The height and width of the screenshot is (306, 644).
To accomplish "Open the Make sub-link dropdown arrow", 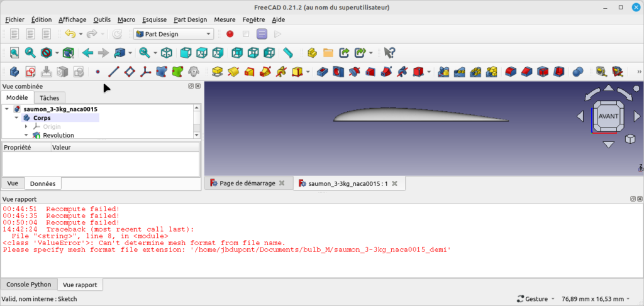I will (371, 53).
